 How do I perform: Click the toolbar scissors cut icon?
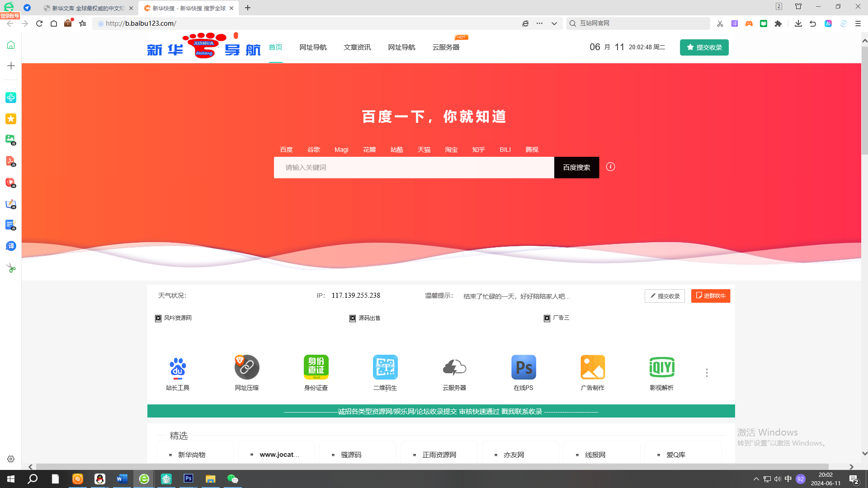[x=720, y=23]
